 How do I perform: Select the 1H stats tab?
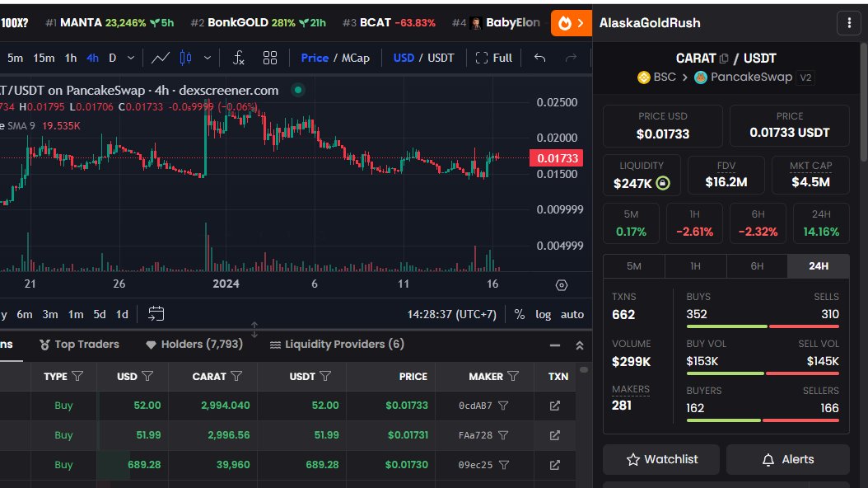coord(695,266)
